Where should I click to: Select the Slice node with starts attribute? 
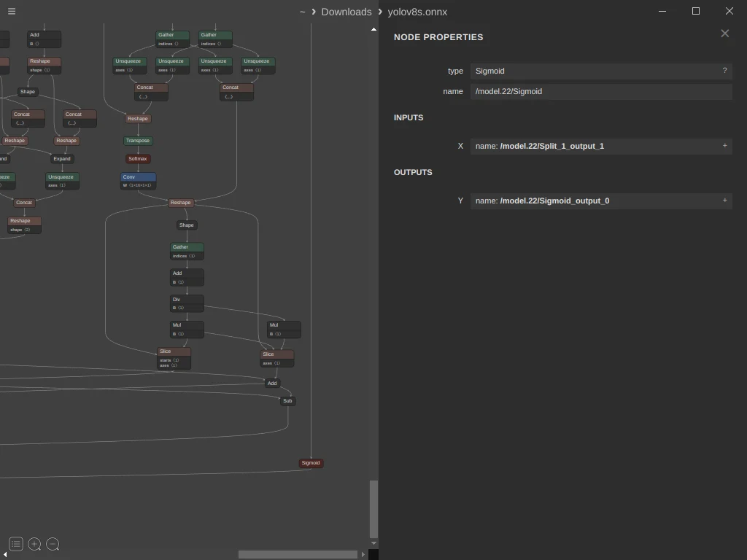pyautogui.click(x=174, y=358)
